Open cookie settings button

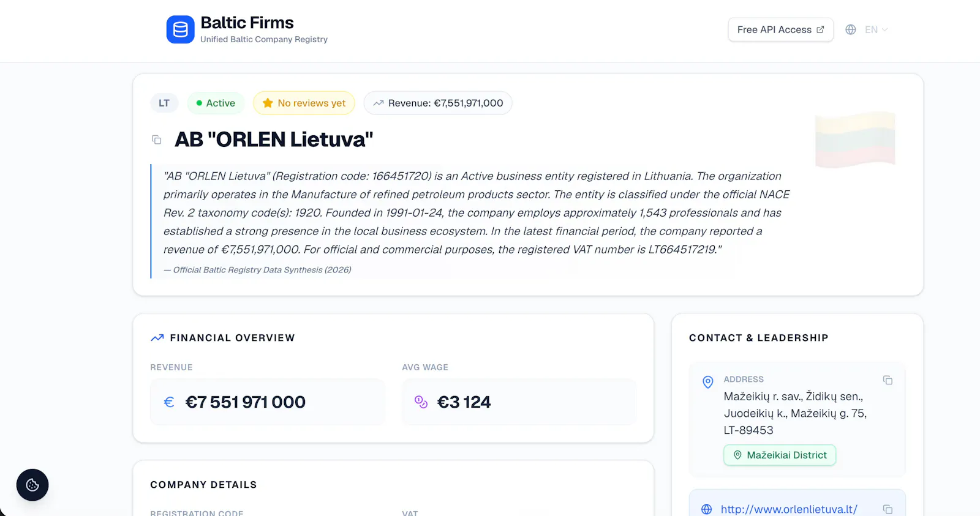pos(32,485)
